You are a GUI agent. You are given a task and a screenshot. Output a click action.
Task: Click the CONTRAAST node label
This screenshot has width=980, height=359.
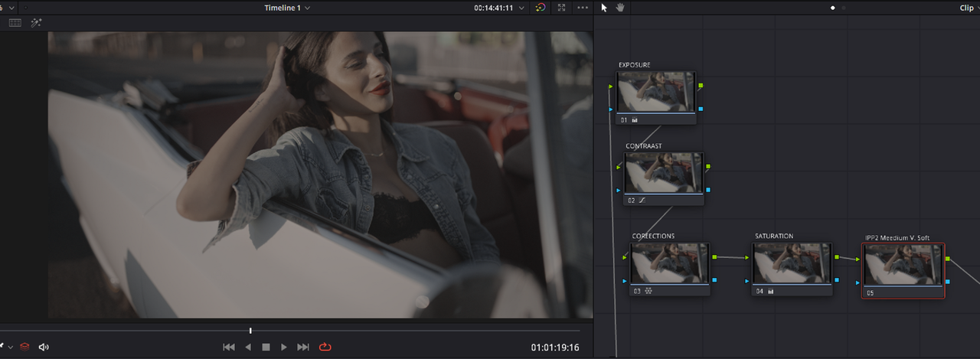click(x=644, y=145)
